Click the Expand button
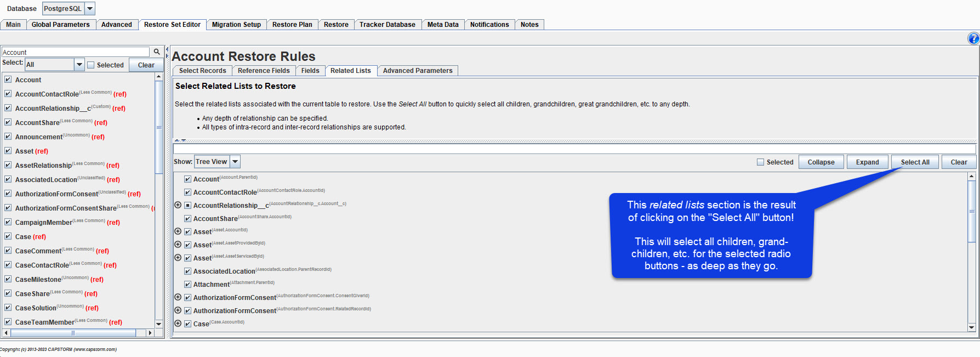Screen dimensions: 980x357 click(x=868, y=162)
